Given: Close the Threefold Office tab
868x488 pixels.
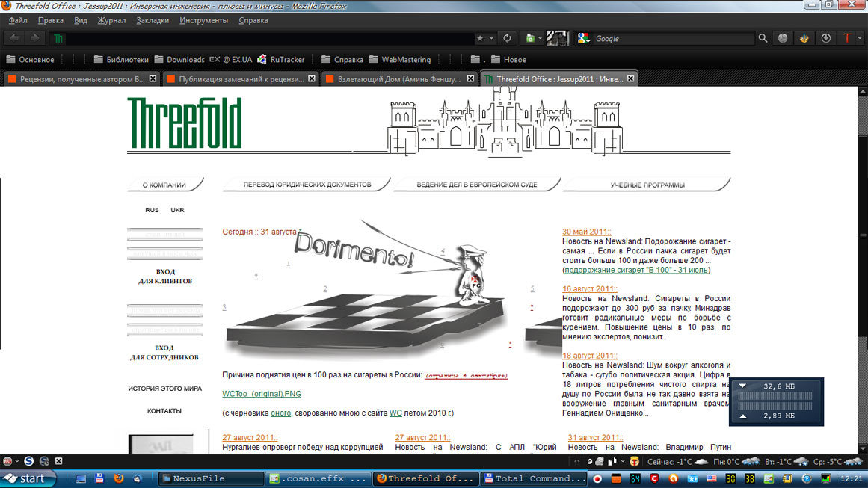Looking at the screenshot, I should click(x=630, y=78).
